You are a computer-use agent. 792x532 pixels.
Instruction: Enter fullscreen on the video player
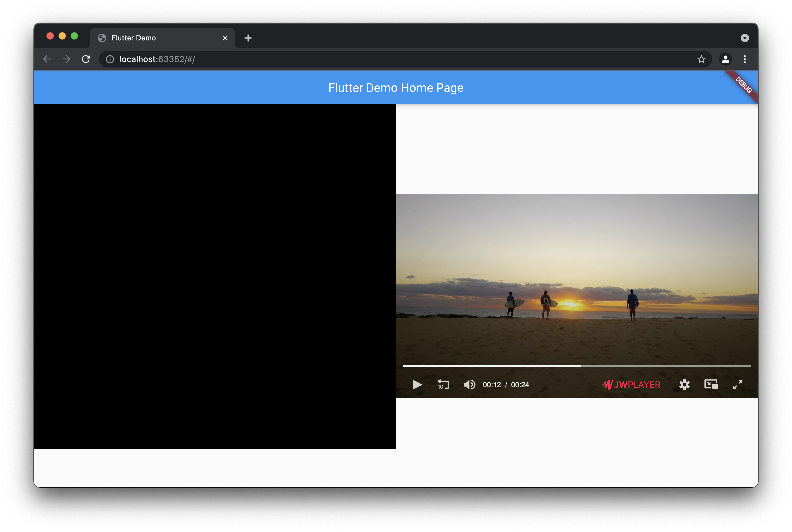(x=737, y=385)
